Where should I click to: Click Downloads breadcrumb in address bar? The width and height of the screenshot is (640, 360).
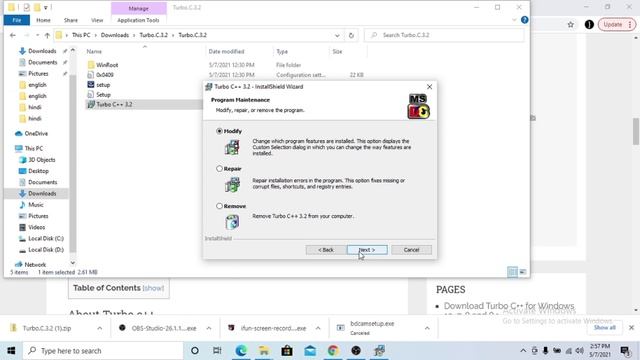coord(115,35)
